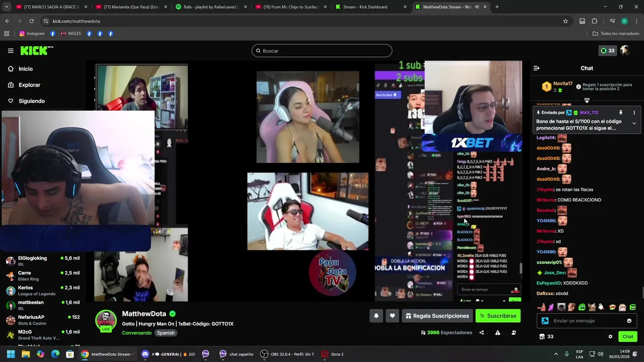This screenshot has height=362, width=644.
Task: Open pinned message three-dot options
Action: pos(634,113)
